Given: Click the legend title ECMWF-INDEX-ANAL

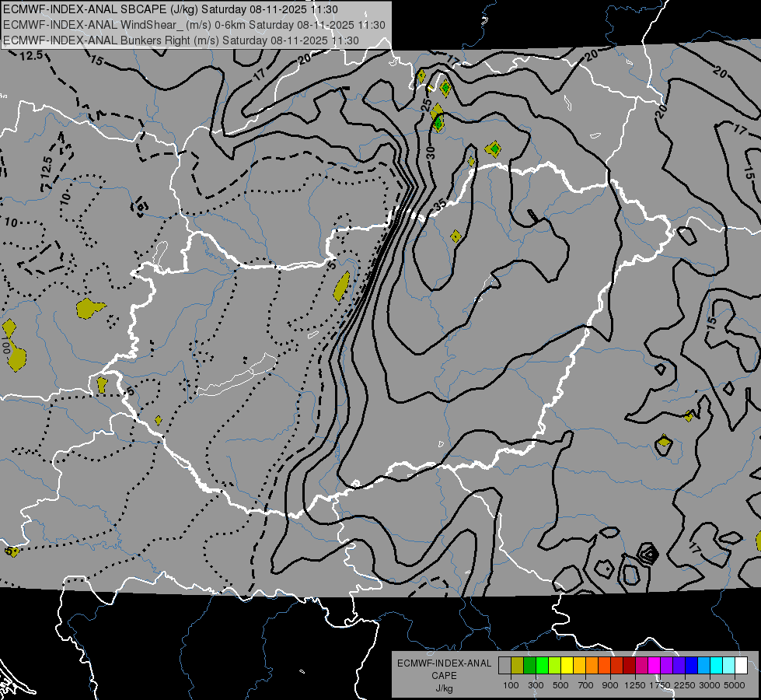Looking at the screenshot, I should (445, 663).
